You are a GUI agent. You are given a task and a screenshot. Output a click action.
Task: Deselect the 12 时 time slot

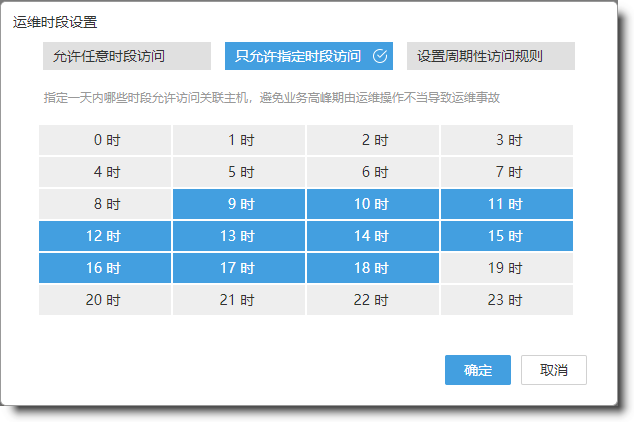tap(106, 236)
